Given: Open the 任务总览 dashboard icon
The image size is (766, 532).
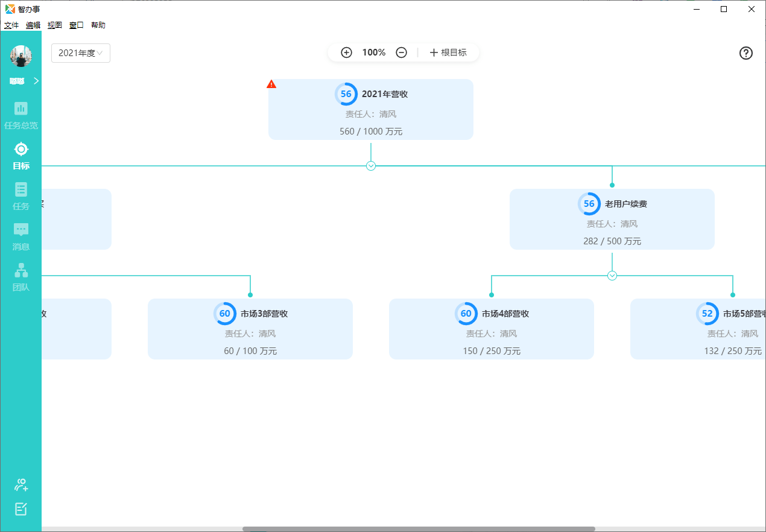Looking at the screenshot, I should (x=21, y=109).
